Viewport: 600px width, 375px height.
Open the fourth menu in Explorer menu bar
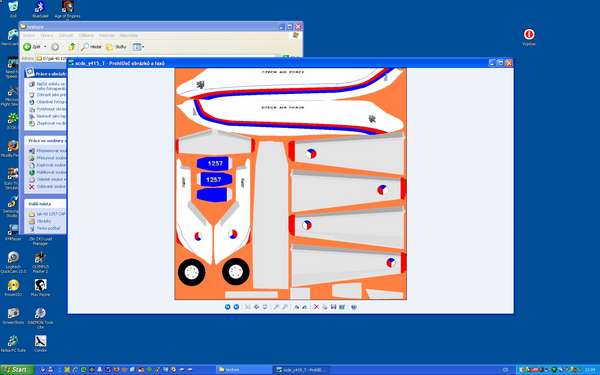click(86, 36)
